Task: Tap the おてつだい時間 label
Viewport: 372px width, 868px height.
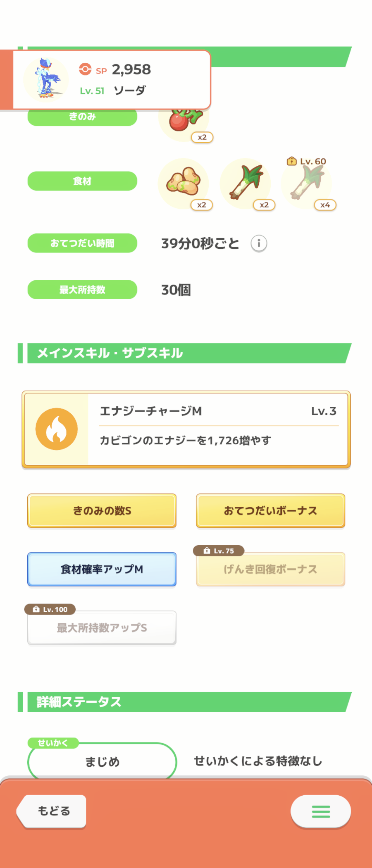Action: (82, 243)
